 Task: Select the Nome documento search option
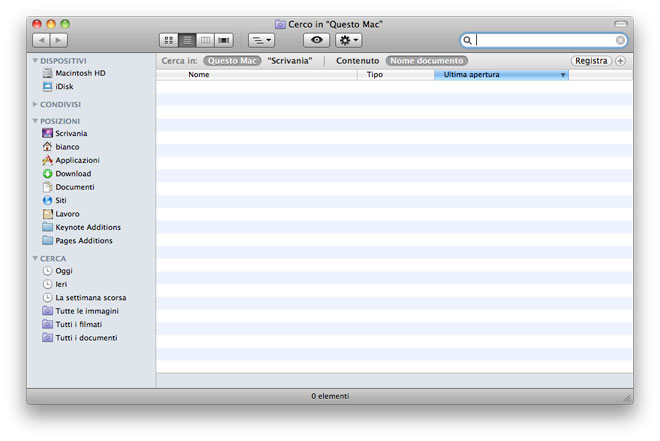pos(426,61)
